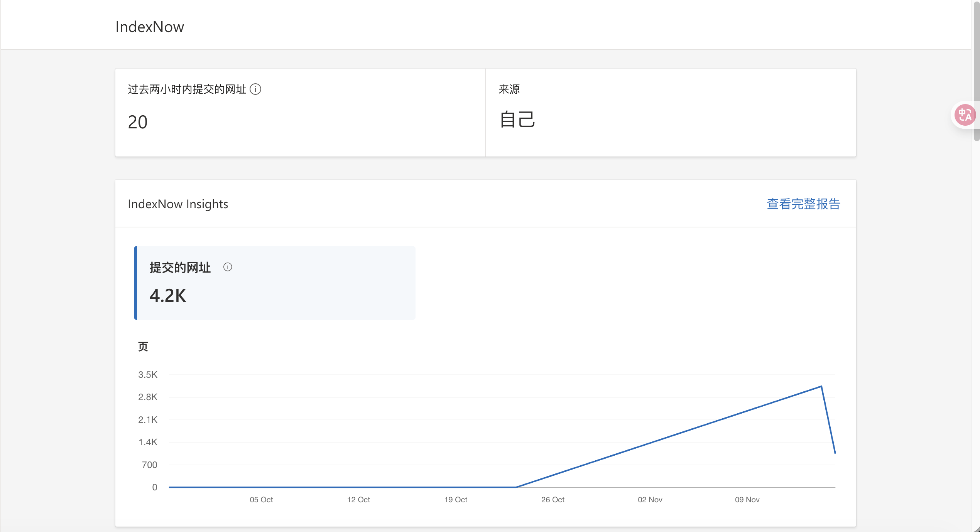
Task: Click the chart line peak point
Action: [821, 386]
